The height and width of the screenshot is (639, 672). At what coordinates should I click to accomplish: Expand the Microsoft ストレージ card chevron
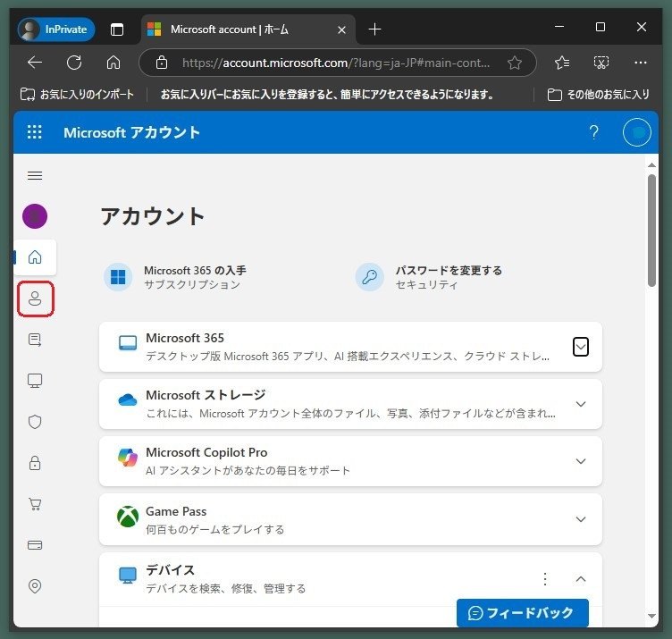click(x=581, y=404)
